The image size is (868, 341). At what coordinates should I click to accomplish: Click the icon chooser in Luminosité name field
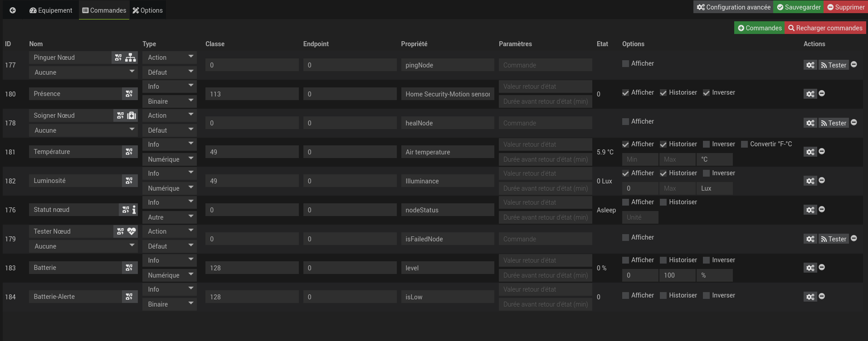129,181
